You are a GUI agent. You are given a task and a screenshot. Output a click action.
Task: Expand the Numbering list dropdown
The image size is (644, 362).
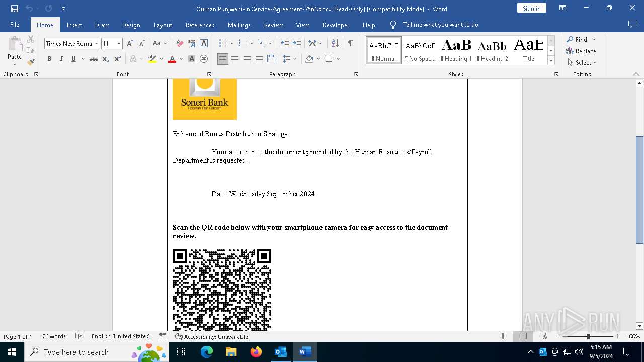click(x=251, y=44)
